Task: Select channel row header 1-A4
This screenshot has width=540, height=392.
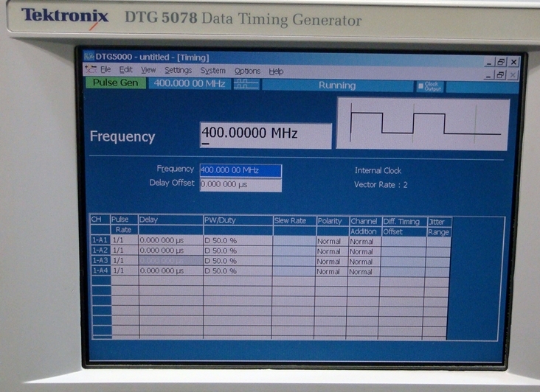Action: pyautogui.click(x=100, y=270)
